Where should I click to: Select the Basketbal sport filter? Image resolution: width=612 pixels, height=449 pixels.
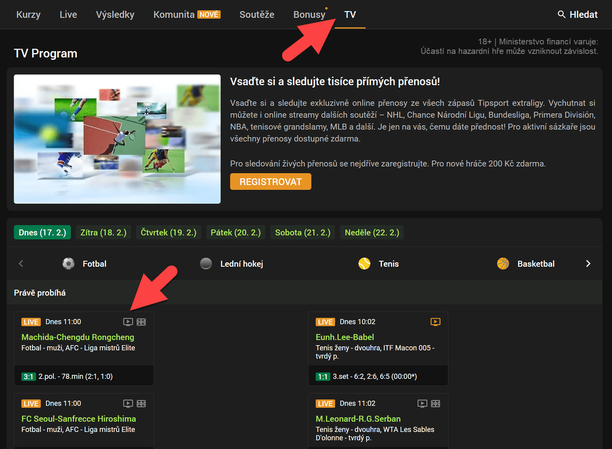(x=526, y=264)
